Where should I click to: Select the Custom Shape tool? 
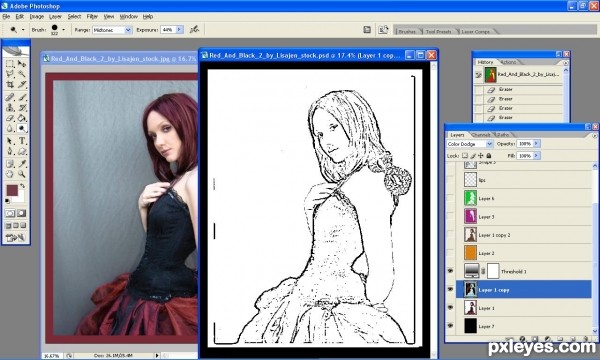click(22, 151)
